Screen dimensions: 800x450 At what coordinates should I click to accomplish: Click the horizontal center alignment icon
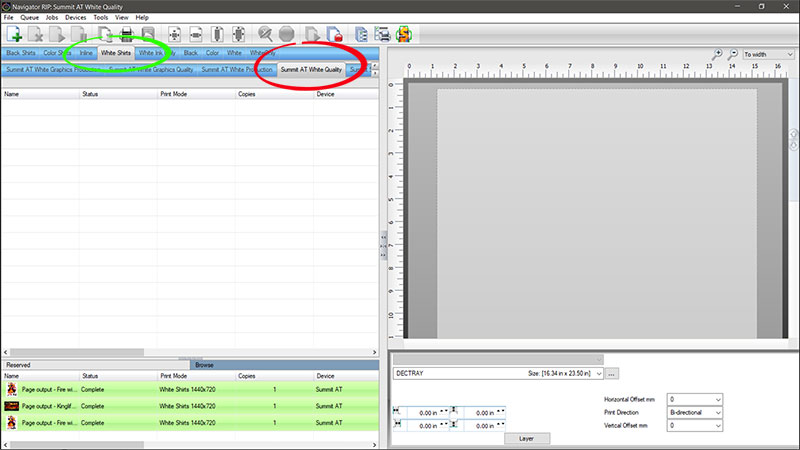pos(196,34)
